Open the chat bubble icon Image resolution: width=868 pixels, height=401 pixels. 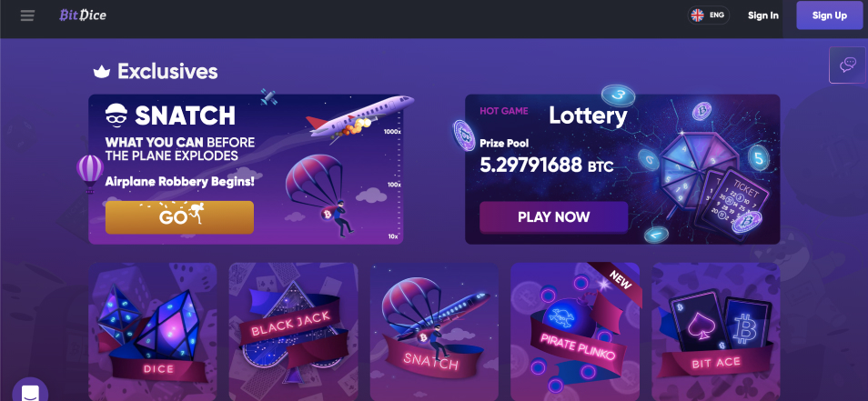tap(847, 65)
